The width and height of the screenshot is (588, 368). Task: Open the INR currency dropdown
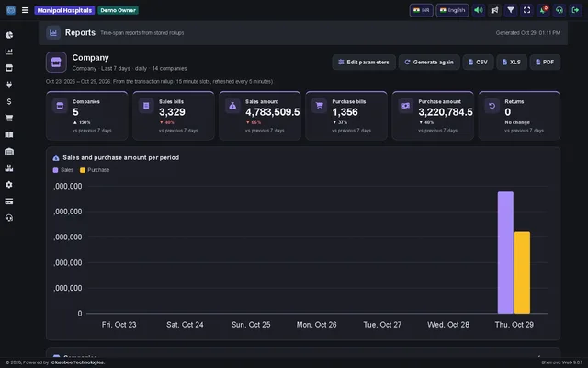point(421,10)
